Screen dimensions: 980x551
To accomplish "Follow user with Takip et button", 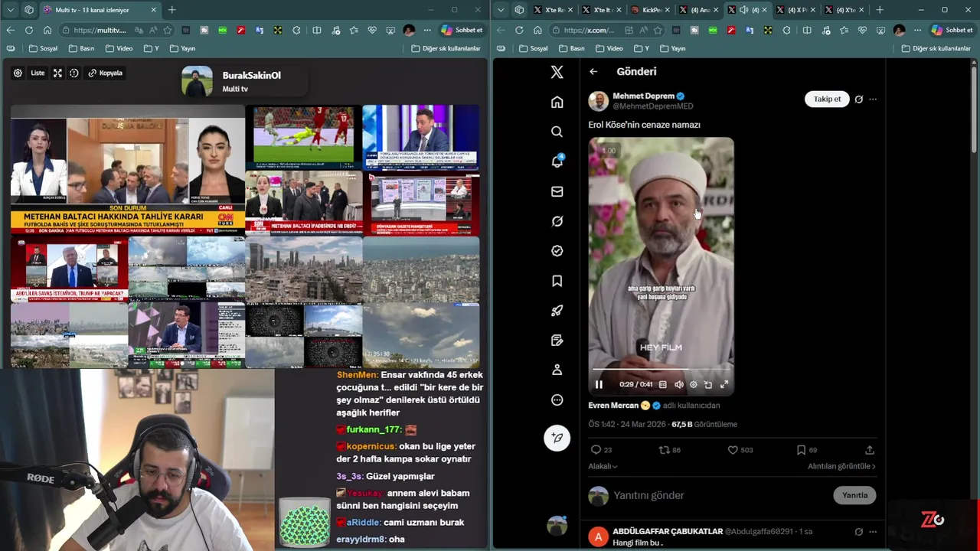I will pos(827,99).
